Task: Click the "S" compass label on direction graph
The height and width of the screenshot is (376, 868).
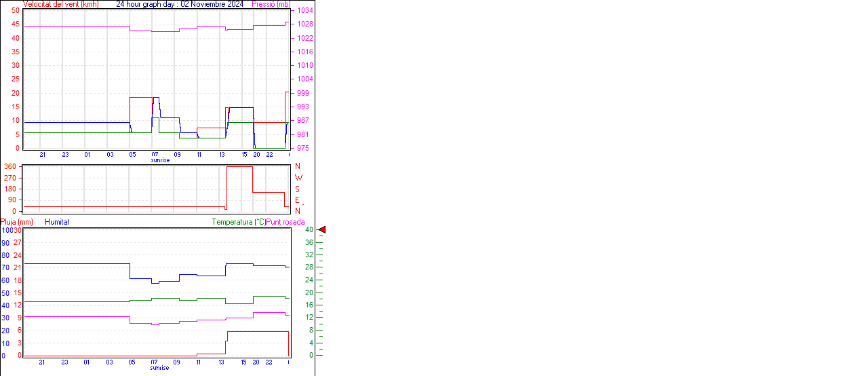Action: (298, 189)
